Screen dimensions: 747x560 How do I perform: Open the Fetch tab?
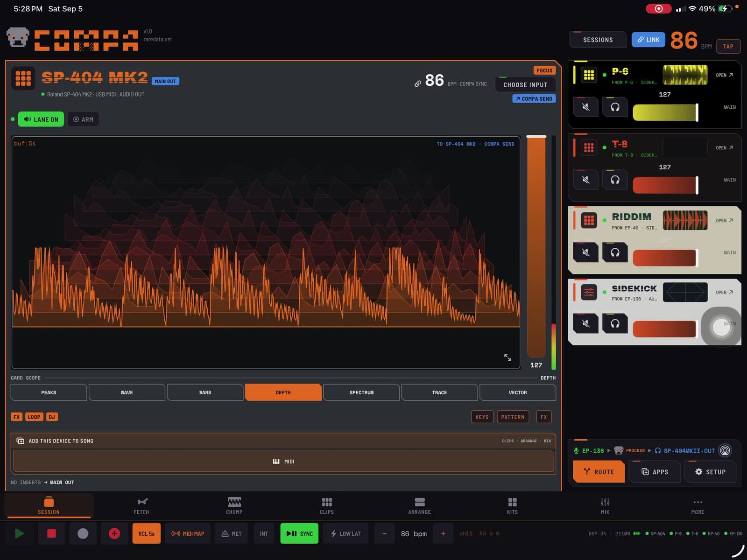141,506
